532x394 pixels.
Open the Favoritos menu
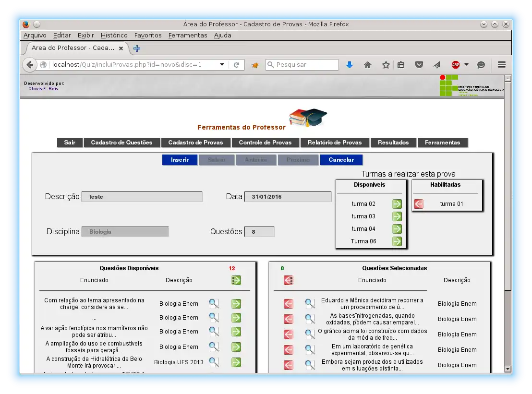148,35
